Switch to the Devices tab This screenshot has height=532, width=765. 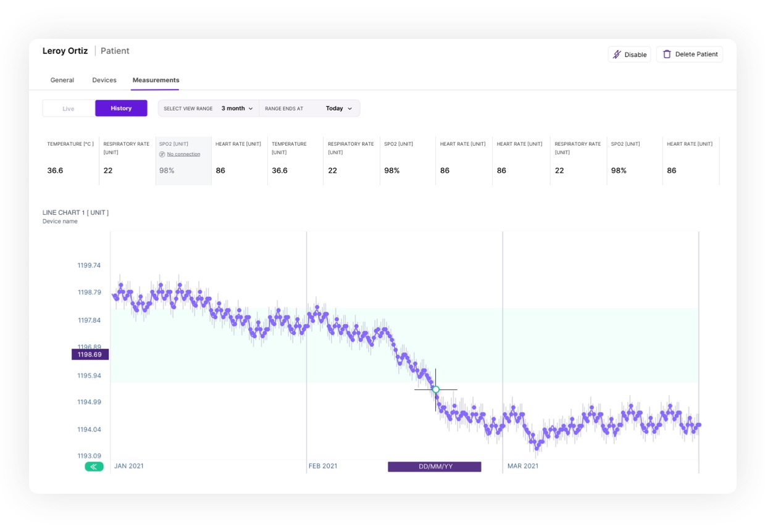tap(104, 80)
